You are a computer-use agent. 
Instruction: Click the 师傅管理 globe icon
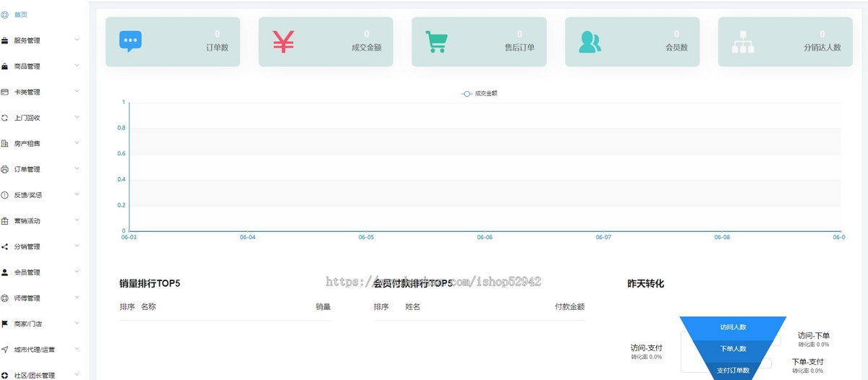[5, 298]
